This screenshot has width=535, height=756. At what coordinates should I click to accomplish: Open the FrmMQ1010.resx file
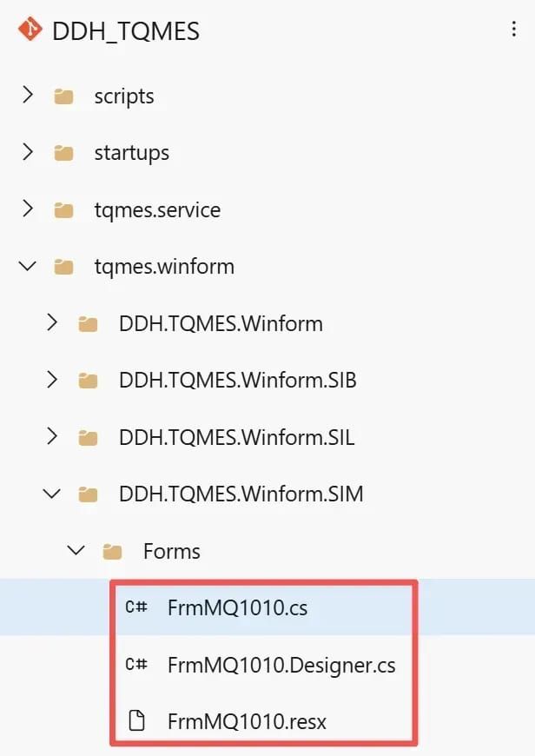tap(247, 721)
